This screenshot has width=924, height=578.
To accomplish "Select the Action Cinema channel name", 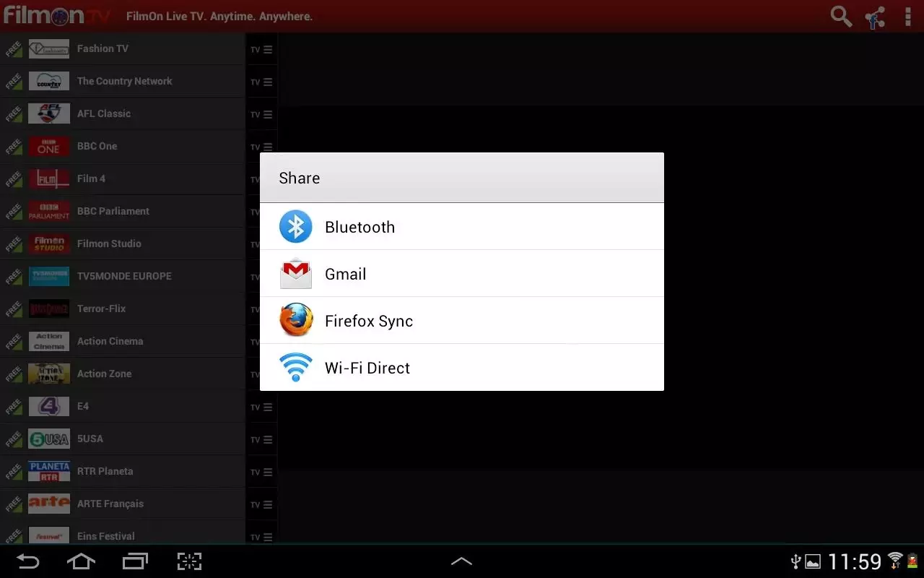I will 110,341.
